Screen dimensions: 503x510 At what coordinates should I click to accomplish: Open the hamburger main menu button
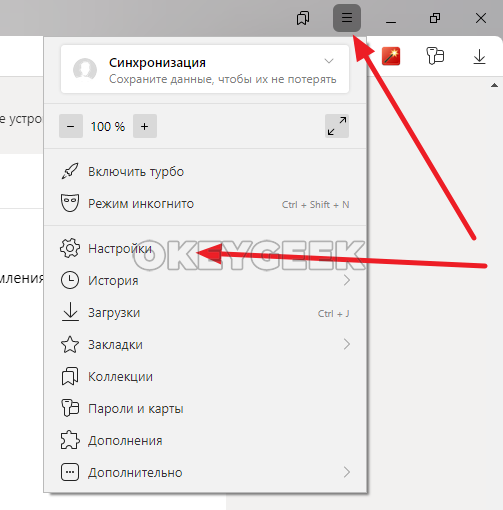[347, 18]
